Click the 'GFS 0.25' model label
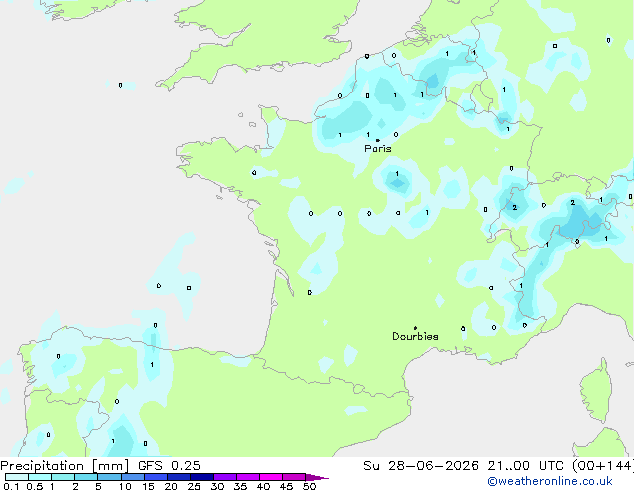 click(169, 466)
